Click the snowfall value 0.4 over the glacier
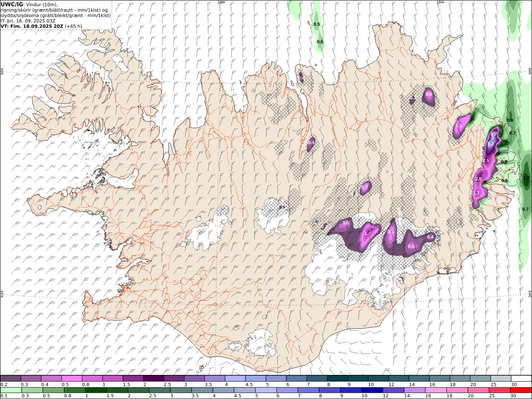Viewport: 532px width, 399px height. tap(430, 237)
